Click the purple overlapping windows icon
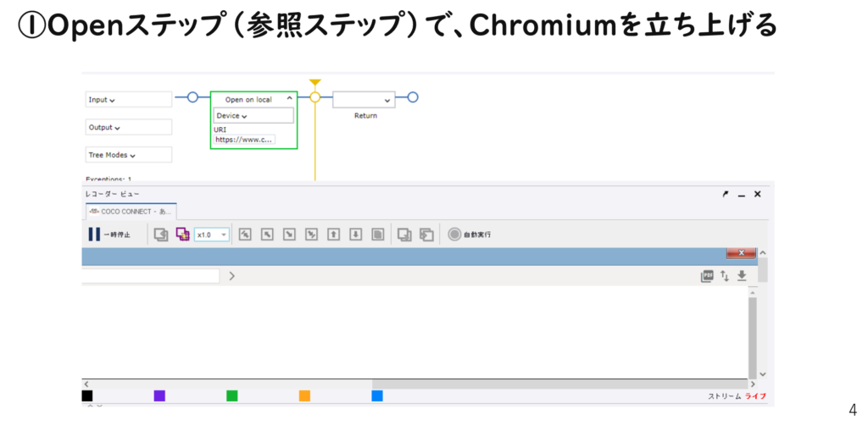 [182, 235]
